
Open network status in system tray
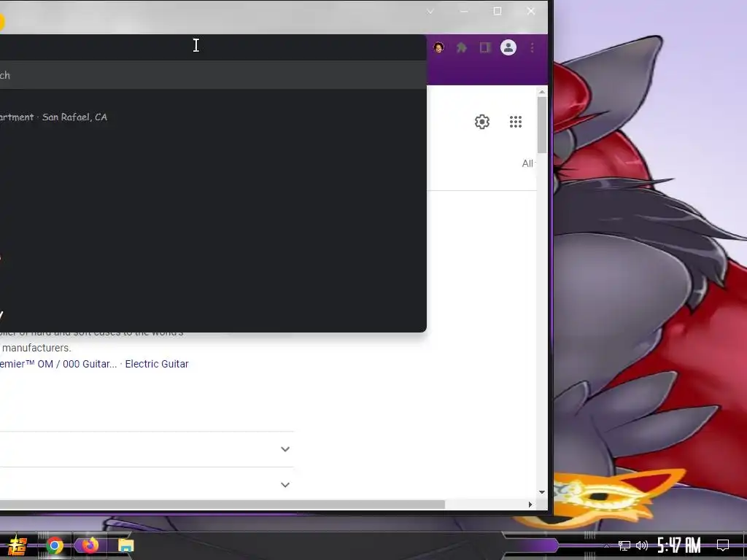624,545
